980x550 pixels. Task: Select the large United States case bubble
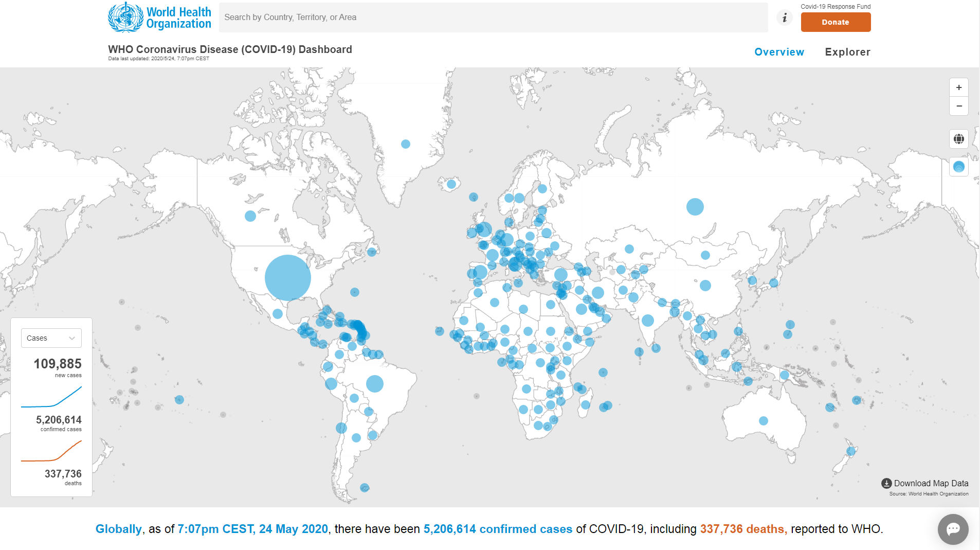coord(287,278)
